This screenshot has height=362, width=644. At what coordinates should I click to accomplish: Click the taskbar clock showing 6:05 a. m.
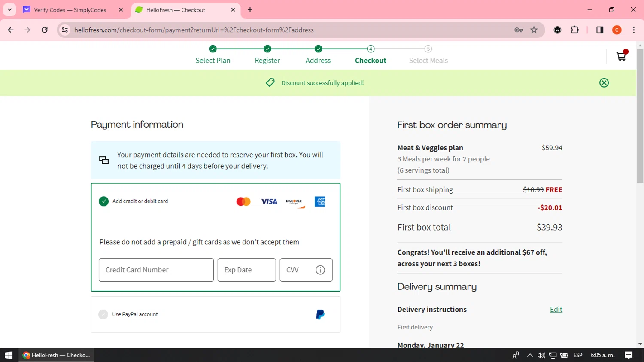coord(603,355)
